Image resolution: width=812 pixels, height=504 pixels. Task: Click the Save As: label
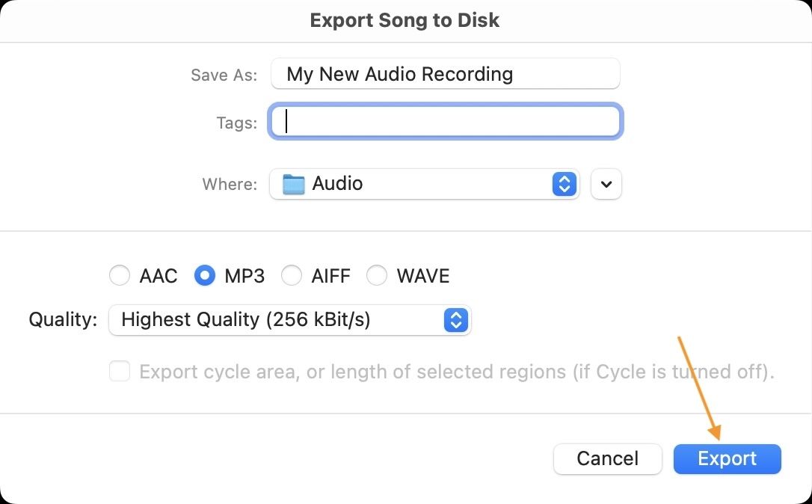click(224, 75)
